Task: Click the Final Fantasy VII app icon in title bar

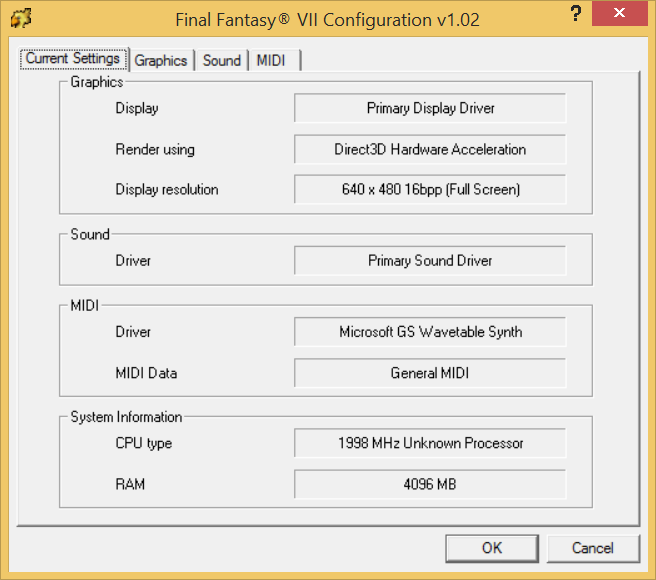Action: (21, 19)
